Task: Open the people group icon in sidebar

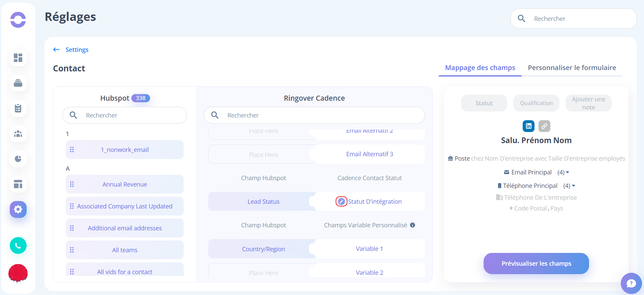Action: coord(18,134)
